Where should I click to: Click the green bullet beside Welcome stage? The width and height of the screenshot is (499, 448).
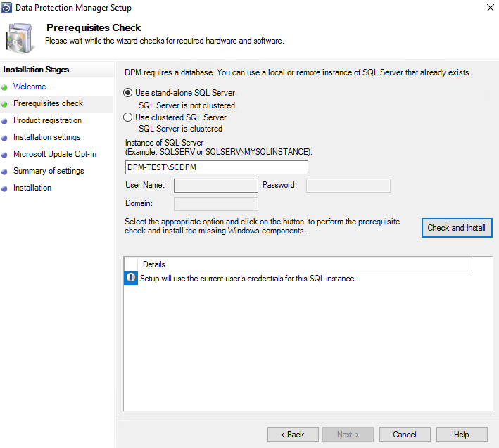4,87
